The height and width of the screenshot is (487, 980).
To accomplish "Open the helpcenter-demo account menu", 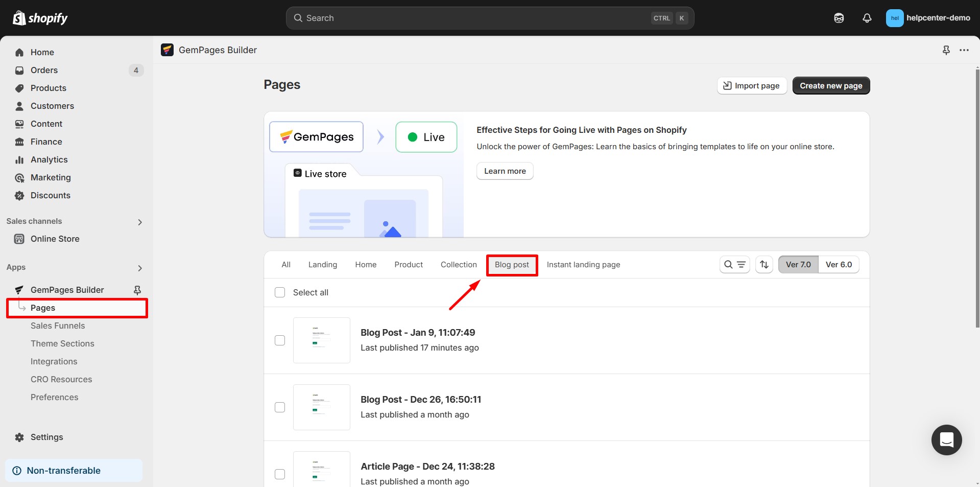I will pos(927,18).
